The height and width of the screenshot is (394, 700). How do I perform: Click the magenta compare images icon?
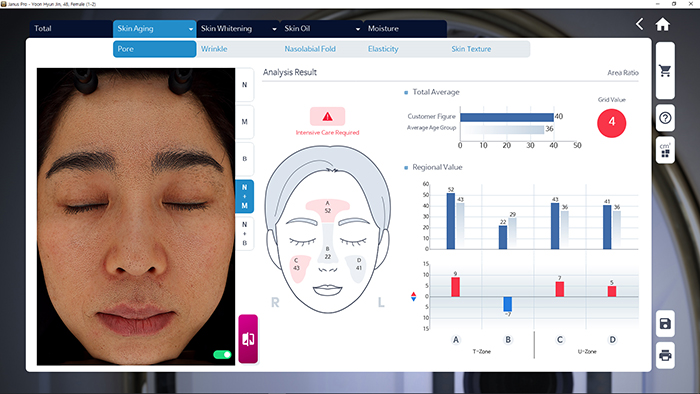click(248, 339)
